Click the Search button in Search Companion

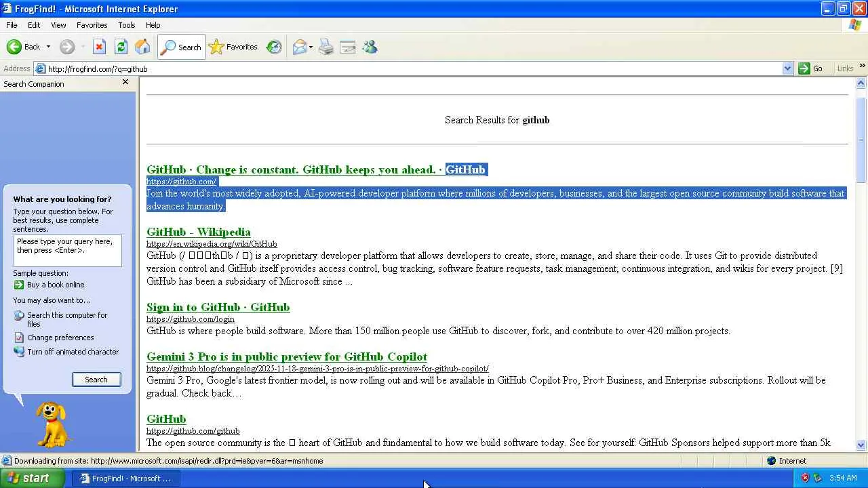click(96, 380)
